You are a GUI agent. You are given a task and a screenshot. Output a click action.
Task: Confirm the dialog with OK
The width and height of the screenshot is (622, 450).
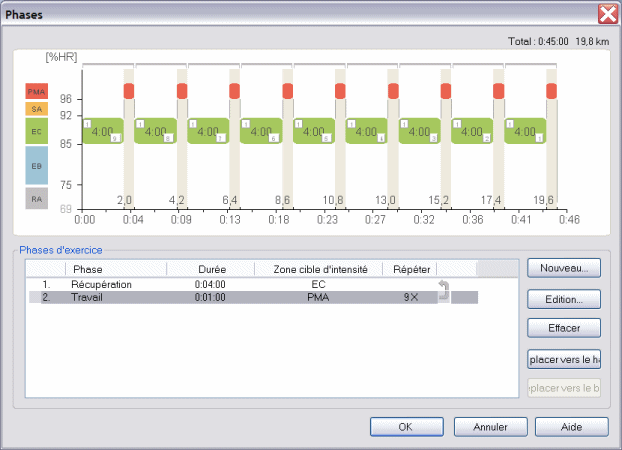(x=406, y=426)
